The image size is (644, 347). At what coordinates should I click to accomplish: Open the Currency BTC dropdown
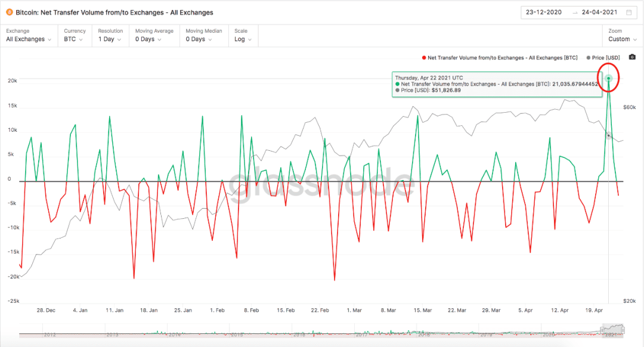pyautogui.click(x=75, y=35)
